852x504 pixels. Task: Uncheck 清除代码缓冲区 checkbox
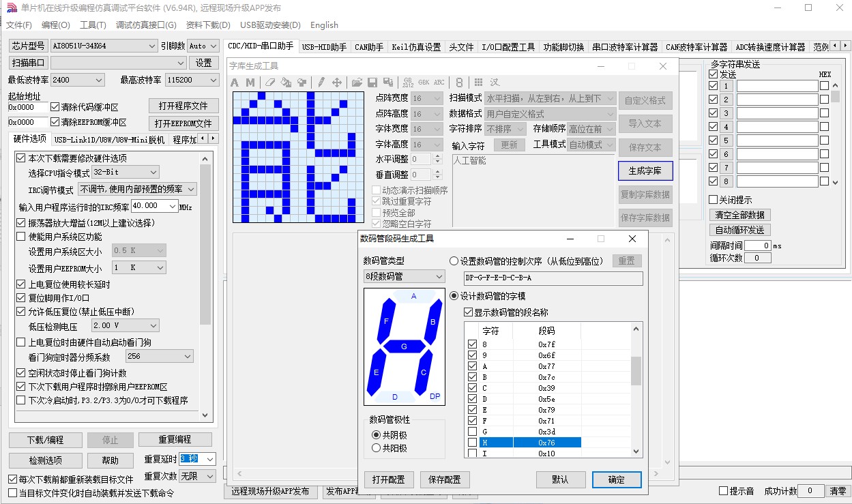coord(55,107)
